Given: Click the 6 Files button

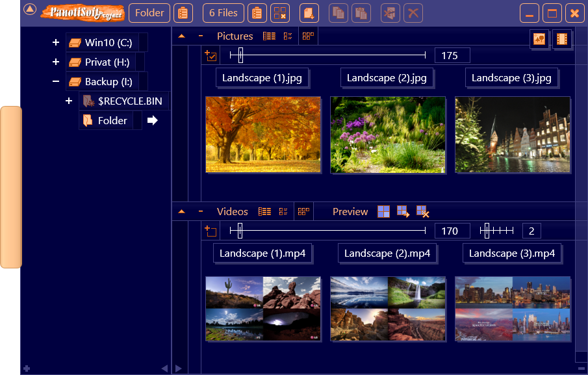Looking at the screenshot, I should (x=224, y=12).
